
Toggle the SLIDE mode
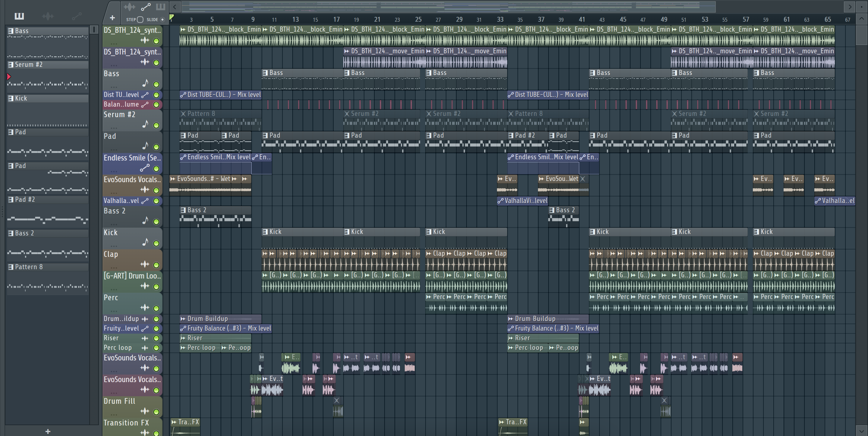point(162,20)
